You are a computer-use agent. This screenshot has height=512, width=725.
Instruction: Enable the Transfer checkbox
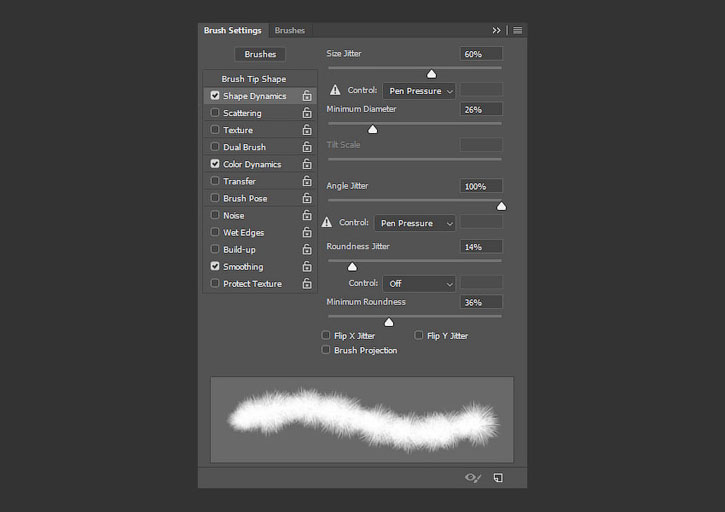(215, 181)
